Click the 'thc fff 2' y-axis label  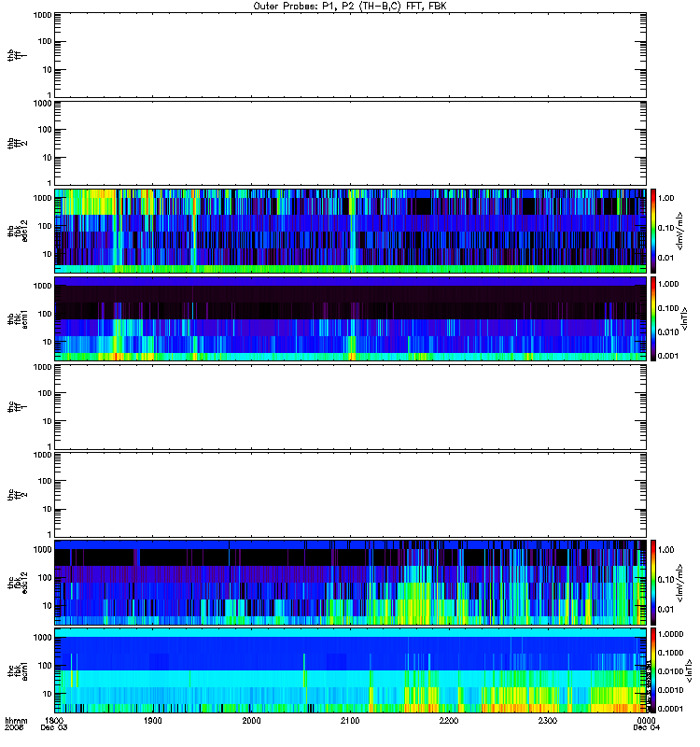point(17,495)
